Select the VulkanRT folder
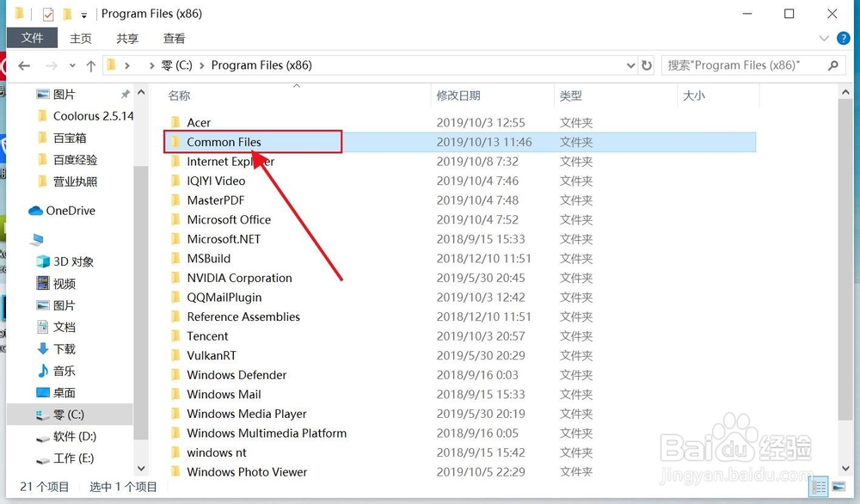Image resolution: width=860 pixels, height=504 pixels. (212, 355)
